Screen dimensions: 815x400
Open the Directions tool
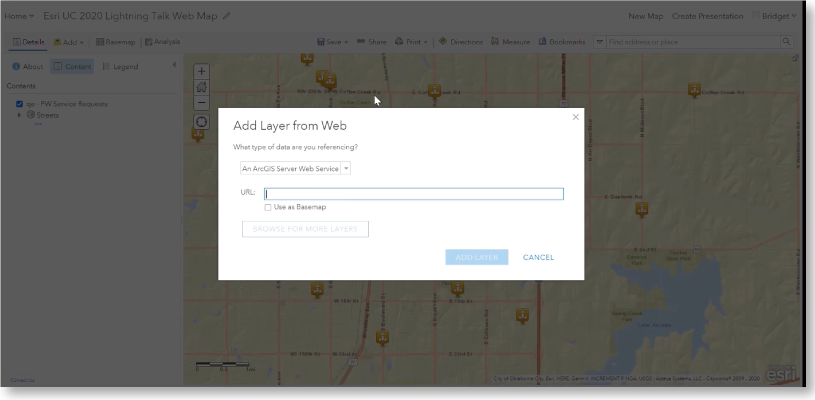pyautogui.click(x=461, y=42)
